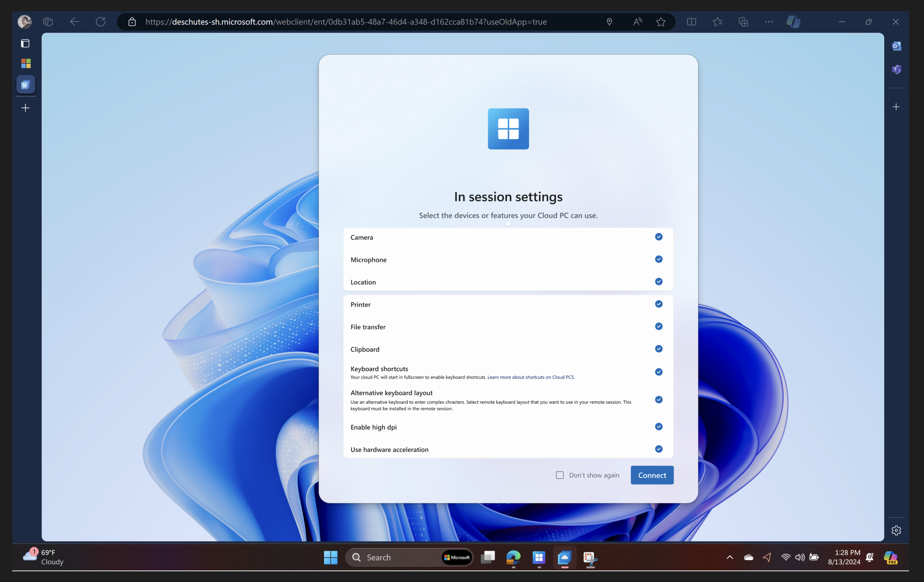Add this page to favorites star

click(661, 22)
